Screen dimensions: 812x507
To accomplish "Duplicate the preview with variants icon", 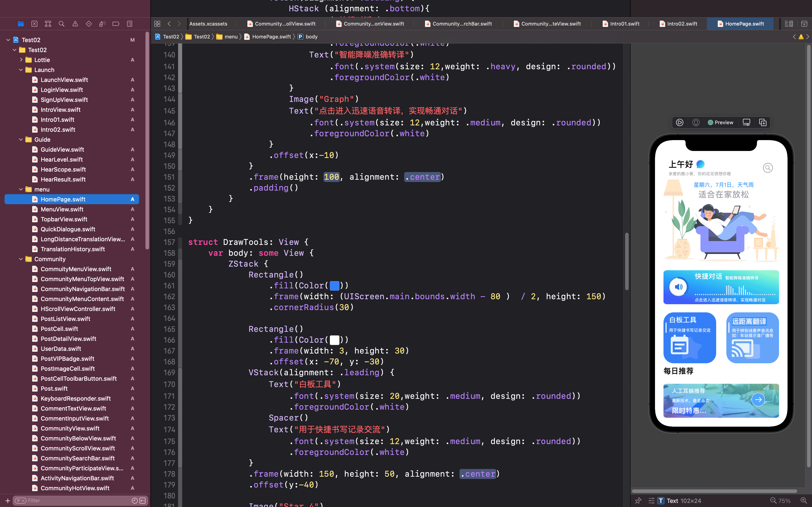I will coord(763,122).
